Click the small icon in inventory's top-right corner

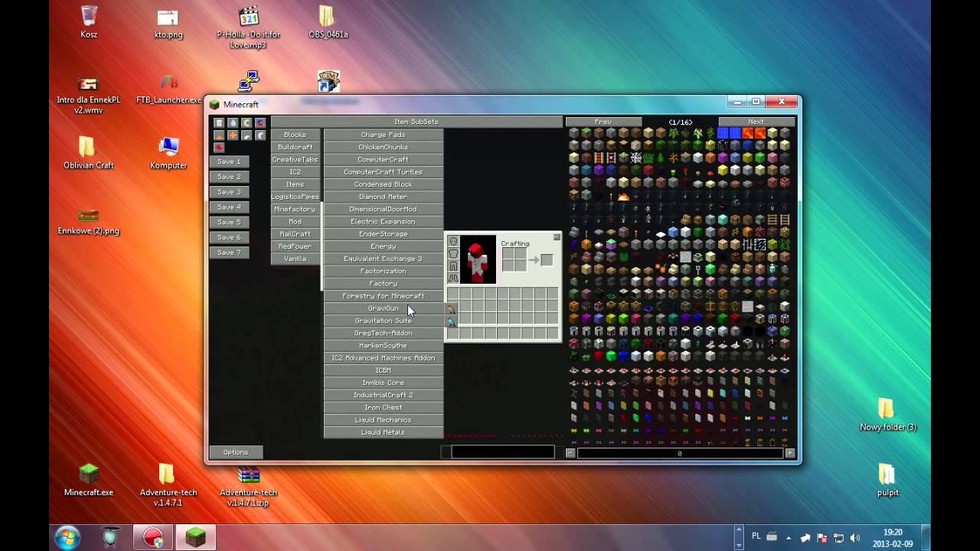557,237
